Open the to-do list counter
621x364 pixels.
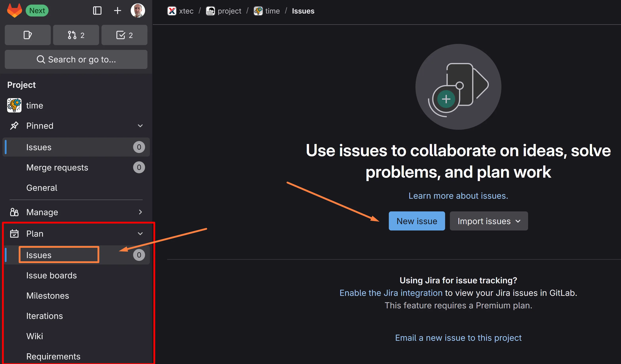124,35
